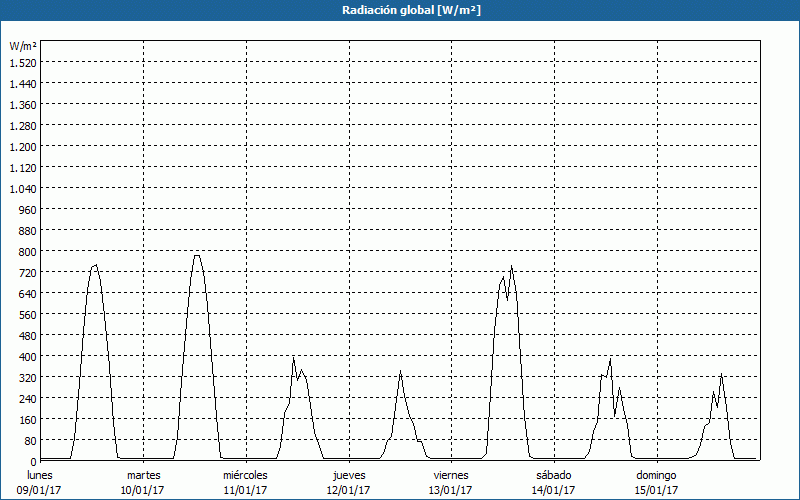Select the 1.520 y-axis value label
This screenshot has width=800, height=500.
(22, 62)
